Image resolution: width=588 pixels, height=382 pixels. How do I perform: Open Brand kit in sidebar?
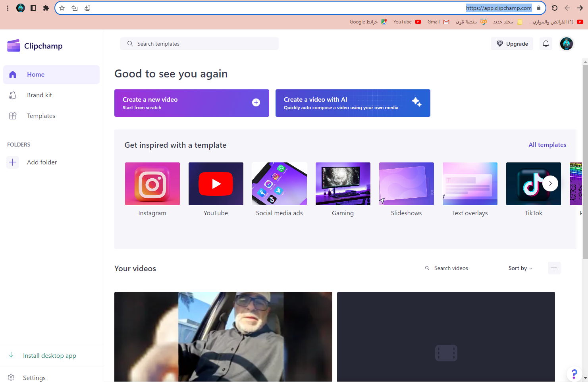(x=39, y=95)
